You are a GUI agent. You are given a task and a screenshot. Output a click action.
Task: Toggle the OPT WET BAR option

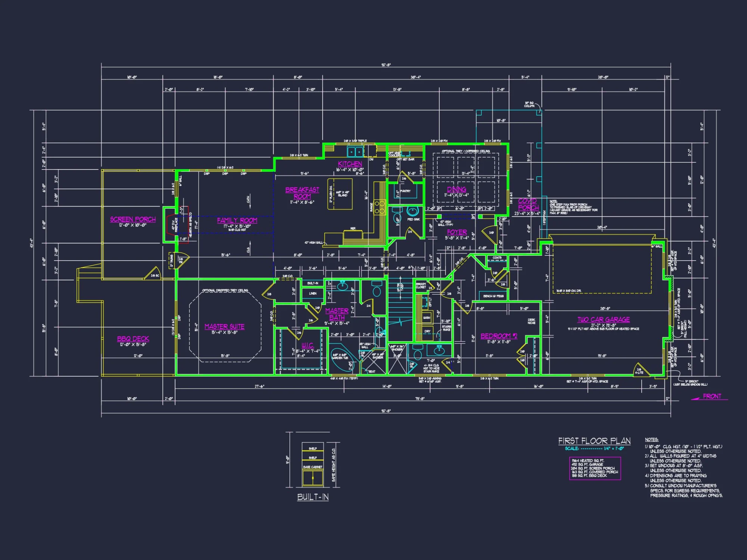click(406, 159)
